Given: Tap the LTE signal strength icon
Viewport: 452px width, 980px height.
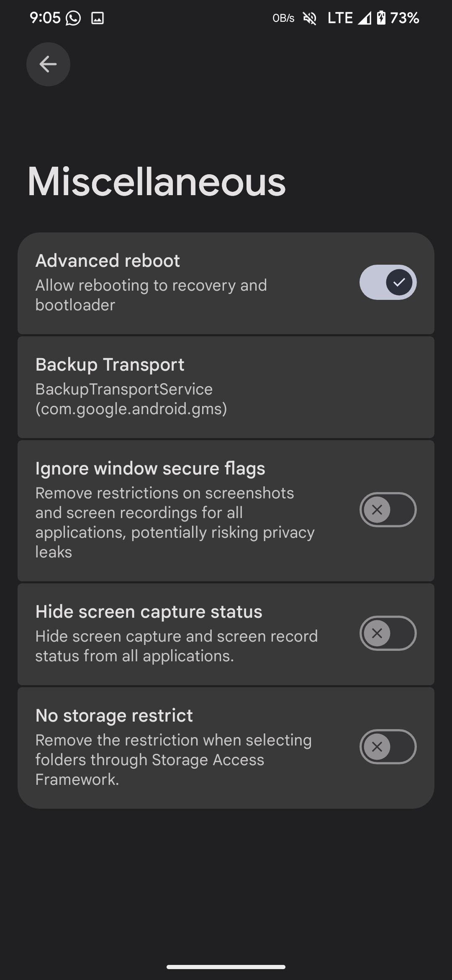Looking at the screenshot, I should pos(364,18).
